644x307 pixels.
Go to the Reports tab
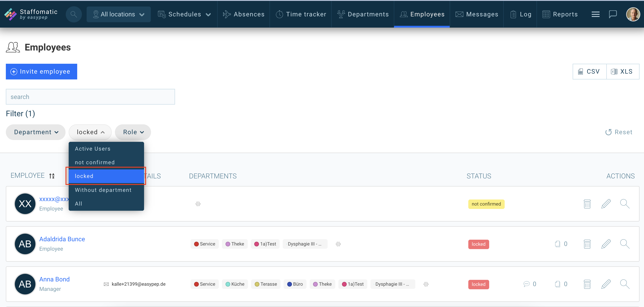(560, 14)
